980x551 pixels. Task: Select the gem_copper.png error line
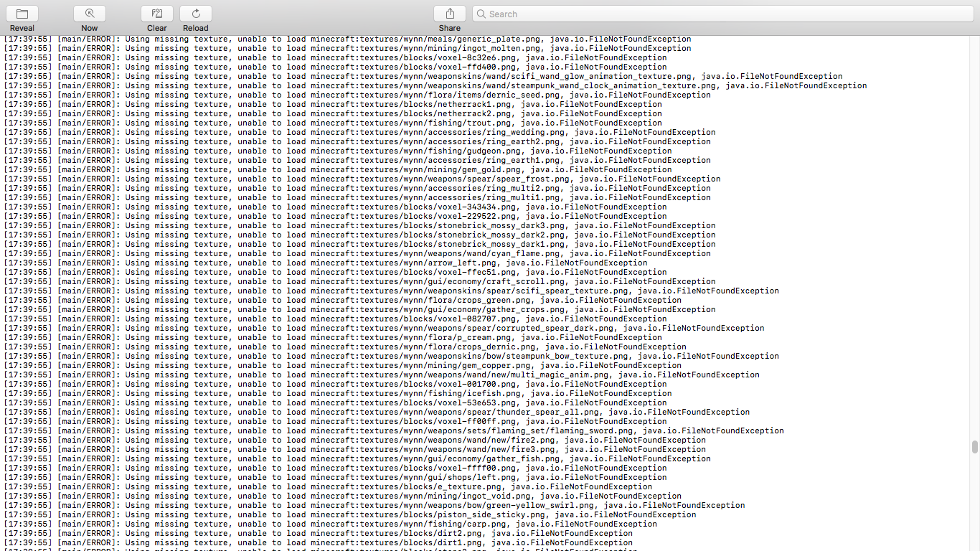point(343,366)
